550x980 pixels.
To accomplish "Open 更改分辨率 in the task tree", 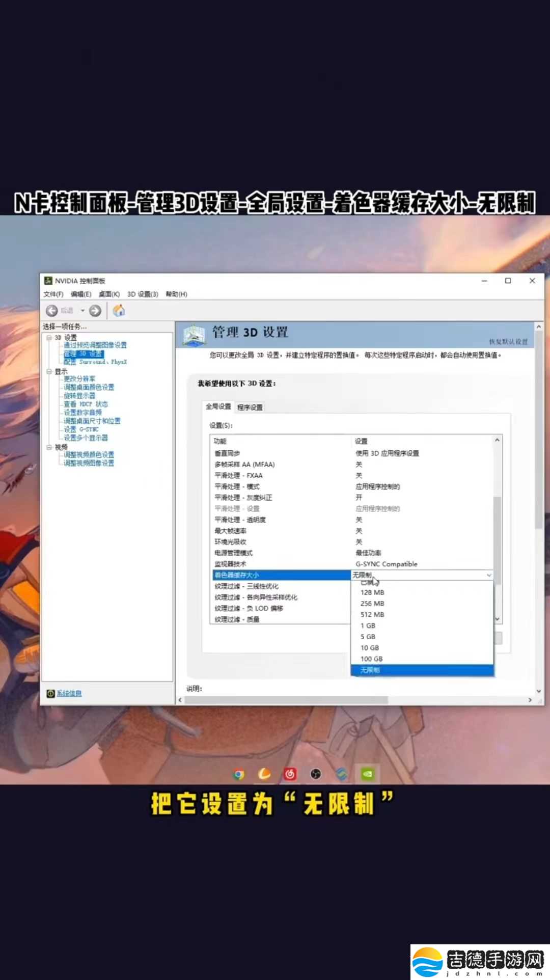I will tap(79, 379).
